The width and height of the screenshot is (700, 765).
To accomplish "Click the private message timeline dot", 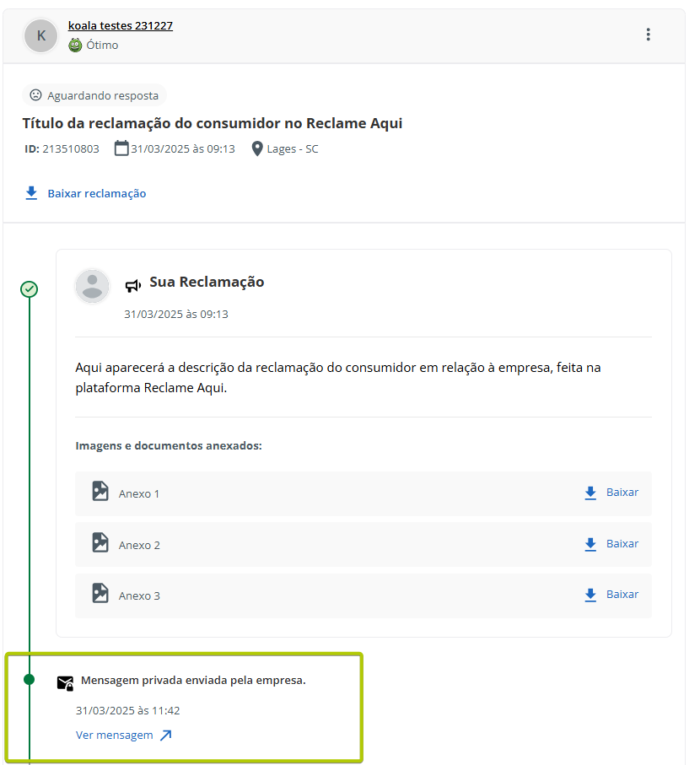I will pyautogui.click(x=30, y=680).
